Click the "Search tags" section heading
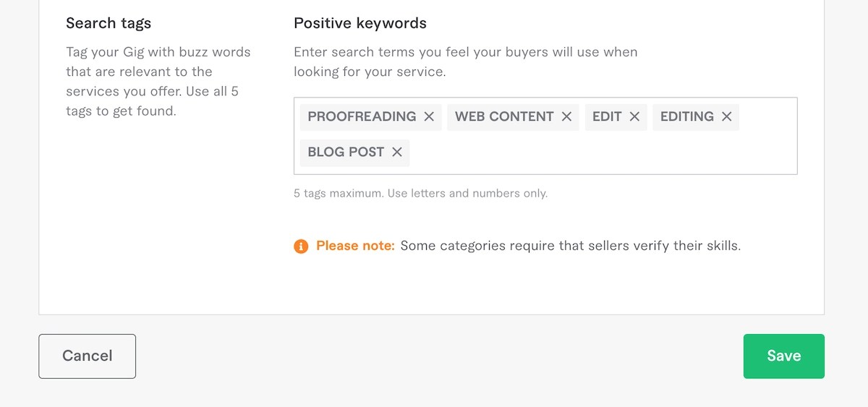 point(109,23)
